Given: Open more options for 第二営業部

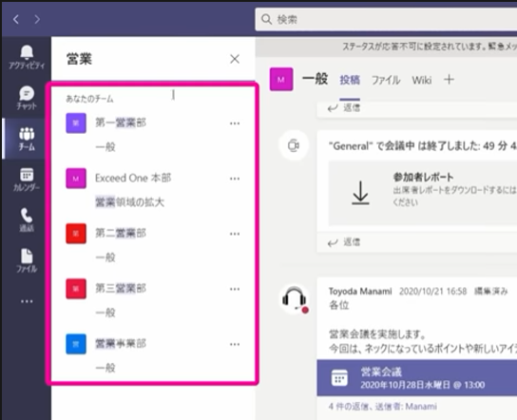Looking at the screenshot, I should [235, 234].
